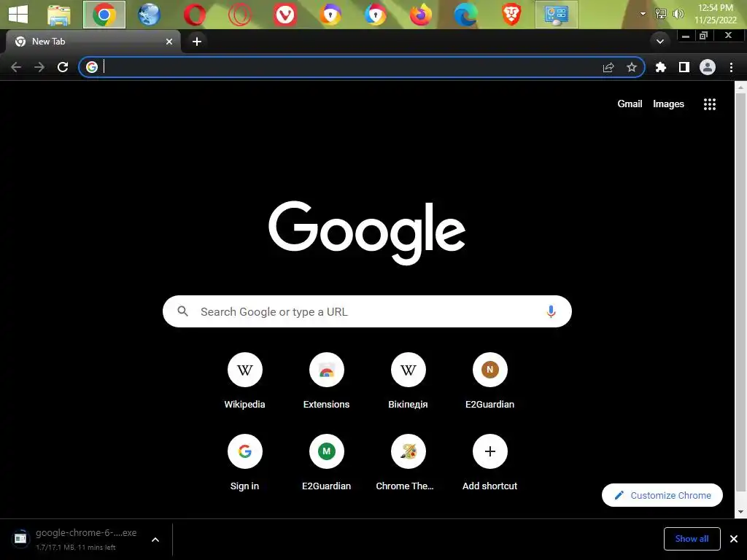
Task: Open the E2Guardian shortcut with M icon
Action: click(x=326, y=462)
